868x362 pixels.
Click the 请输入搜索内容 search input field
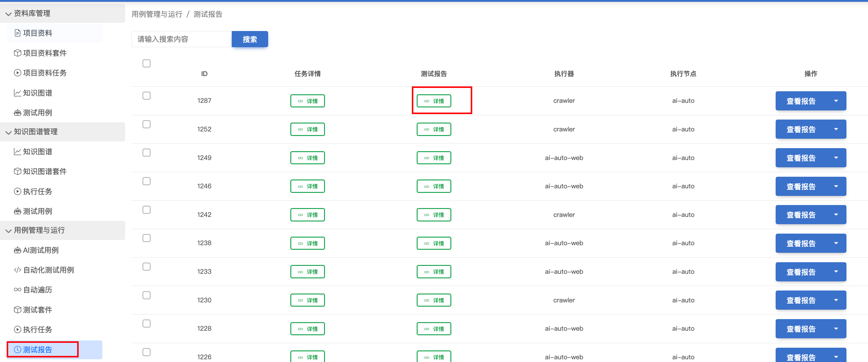click(182, 39)
